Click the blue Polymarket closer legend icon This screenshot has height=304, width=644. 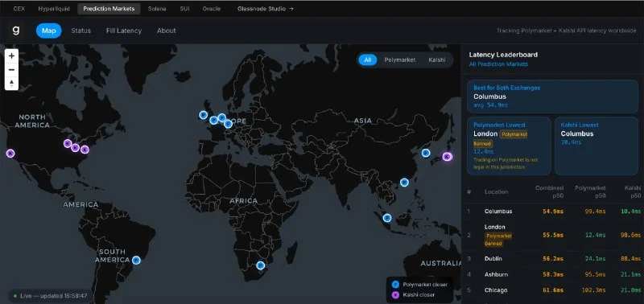tap(395, 285)
